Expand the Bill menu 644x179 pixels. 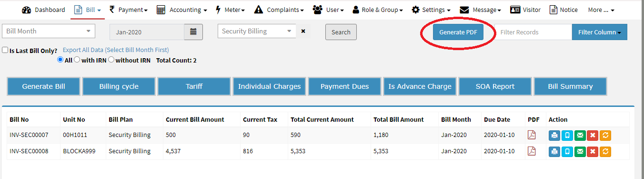[x=88, y=10]
